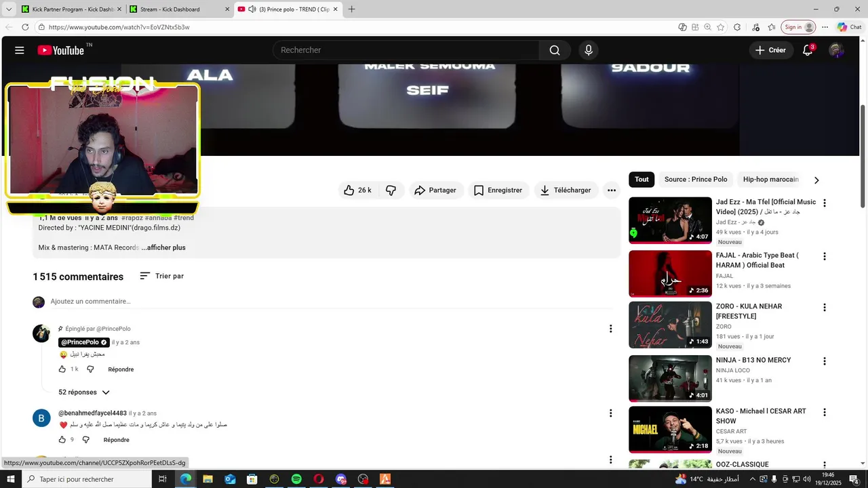868x488 pixels.
Task: Switch to Kick Partner Program tab
Action: point(72,9)
